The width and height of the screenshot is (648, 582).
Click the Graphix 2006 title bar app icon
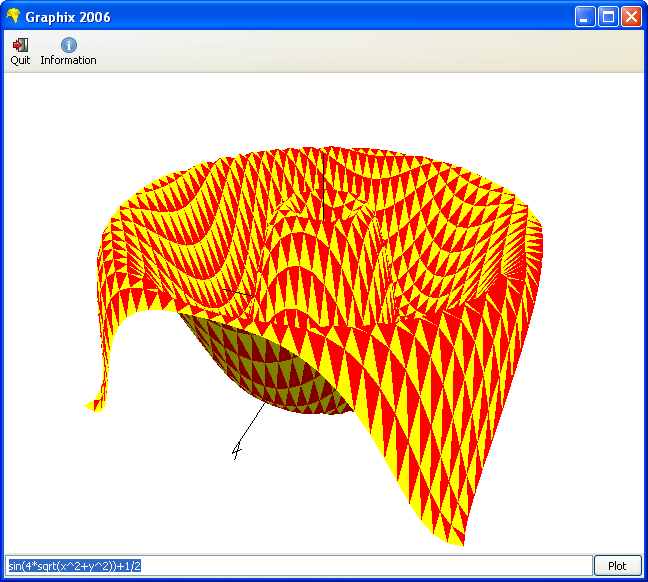click(x=13, y=16)
